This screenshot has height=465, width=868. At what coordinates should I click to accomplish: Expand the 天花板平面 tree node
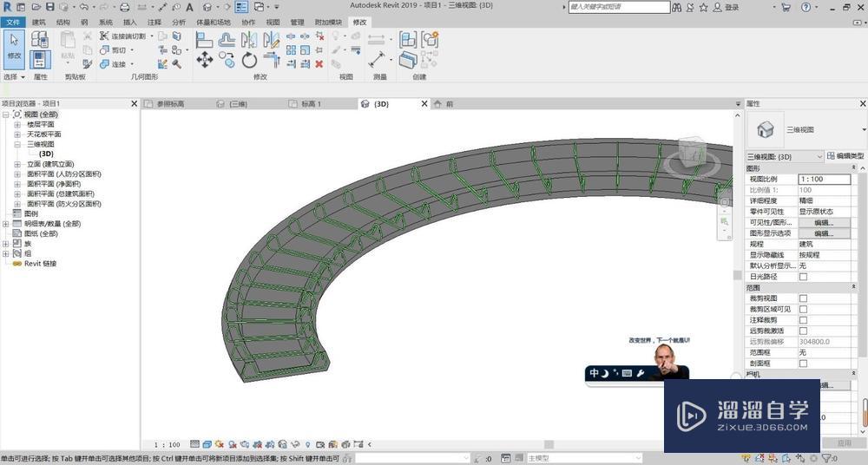tap(17, 134)
